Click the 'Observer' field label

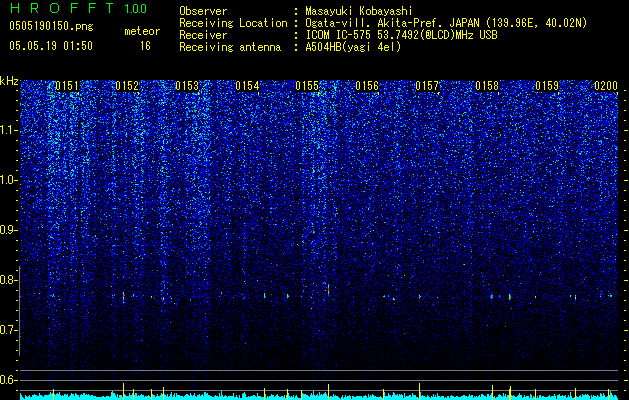(x=203, y=11)
